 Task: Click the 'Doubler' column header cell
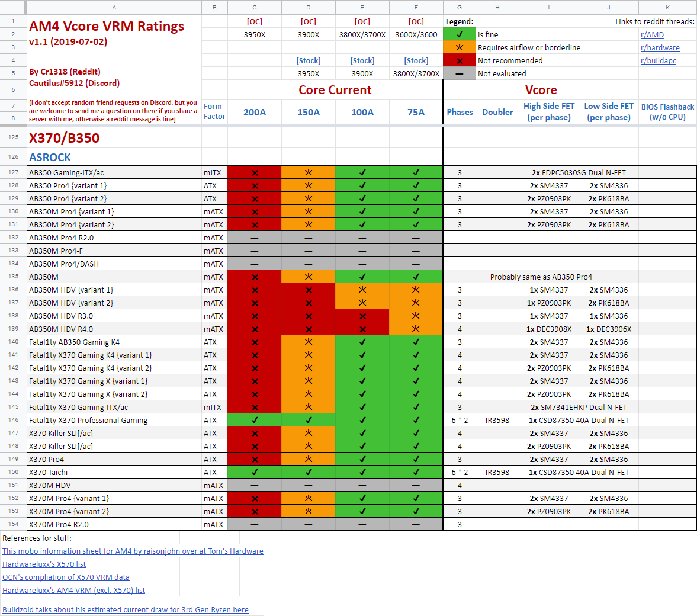pyautogui.click(x=497, y=112)
